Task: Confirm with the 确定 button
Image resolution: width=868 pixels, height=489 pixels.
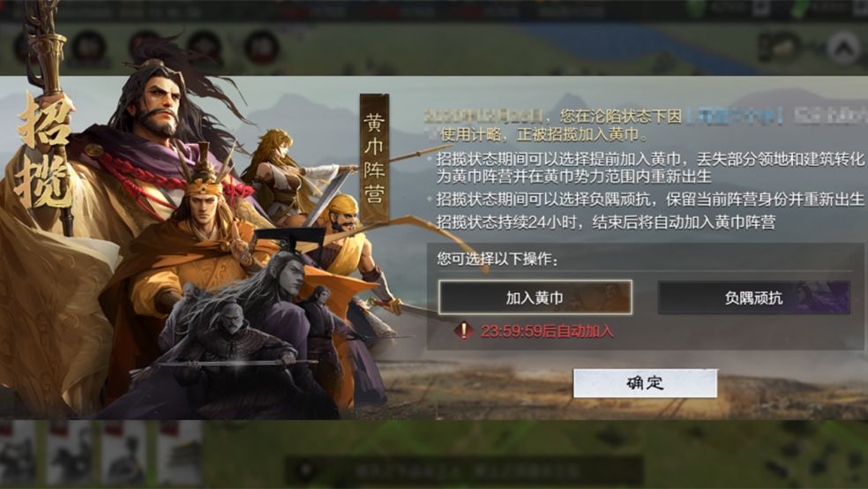Action: pos(645,383)
